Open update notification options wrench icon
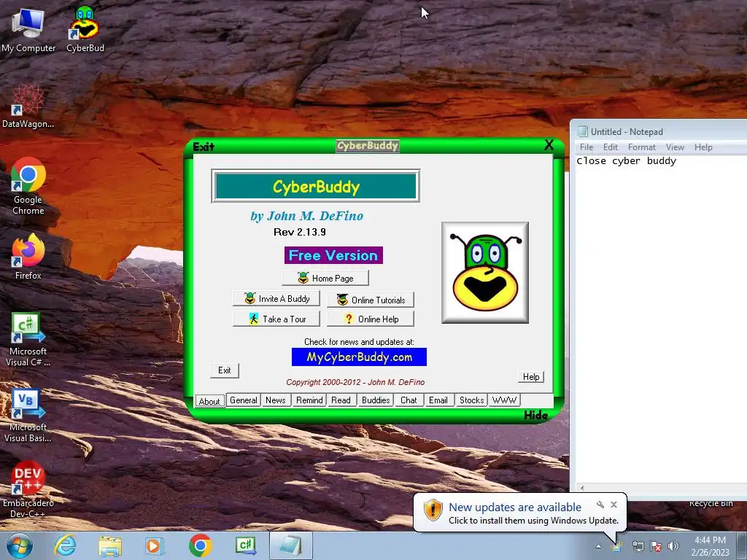Viewport: 747px width, 560px height. pos(600,505)
